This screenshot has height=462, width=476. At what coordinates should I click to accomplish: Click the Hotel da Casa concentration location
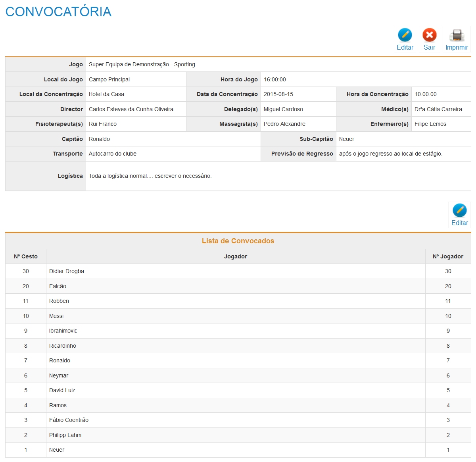click(106, 94)
